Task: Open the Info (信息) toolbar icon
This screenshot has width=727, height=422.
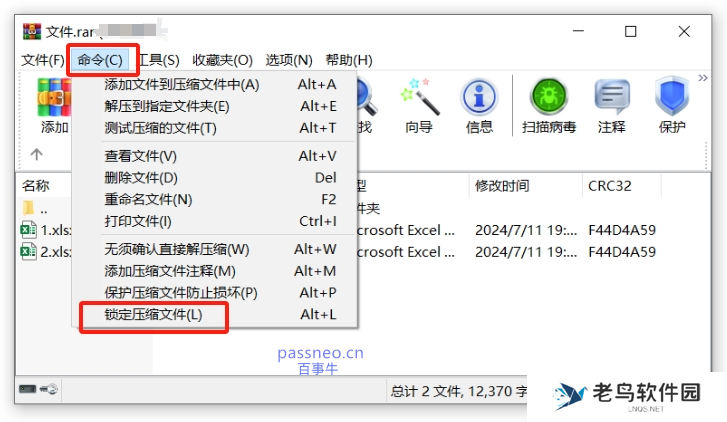Action: pos(479,97)
